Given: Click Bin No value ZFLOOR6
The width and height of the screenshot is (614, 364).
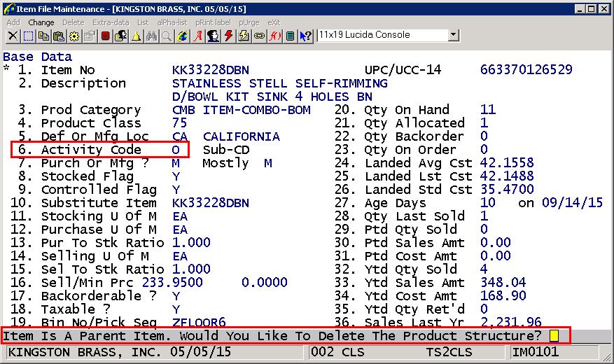Looking at the screenshot, I should 199,323.
